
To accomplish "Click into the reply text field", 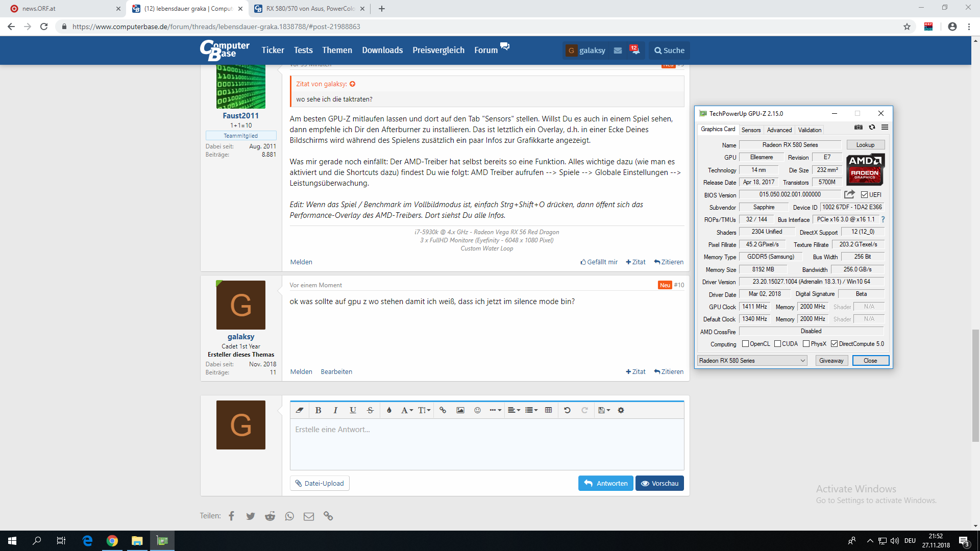I will point(487,444).
